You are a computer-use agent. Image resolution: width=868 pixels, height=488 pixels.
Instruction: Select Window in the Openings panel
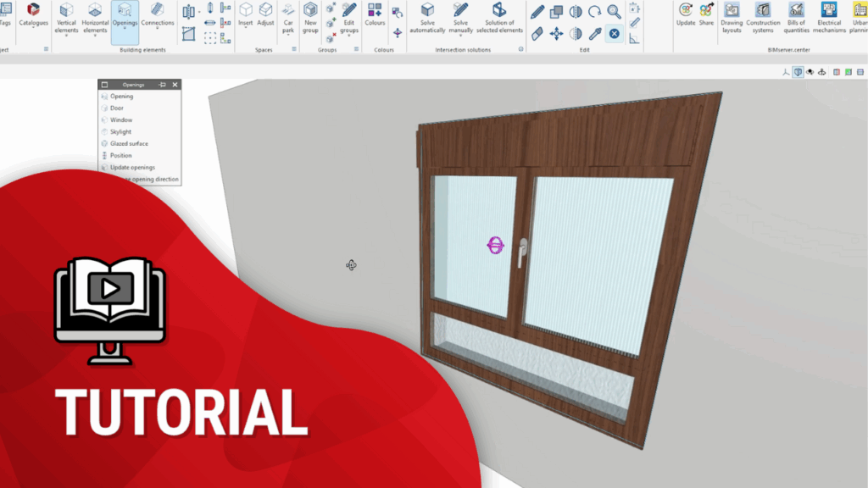[121, 120]
